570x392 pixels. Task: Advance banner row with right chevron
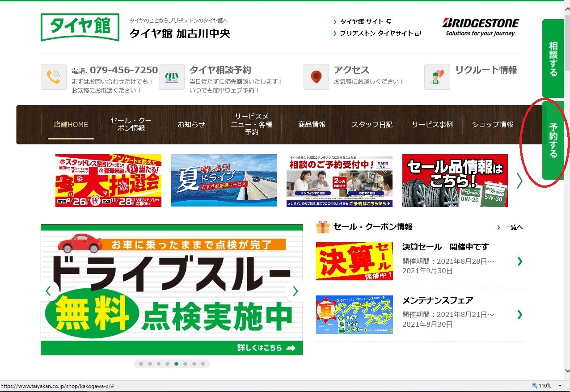(x=519, y=181)
